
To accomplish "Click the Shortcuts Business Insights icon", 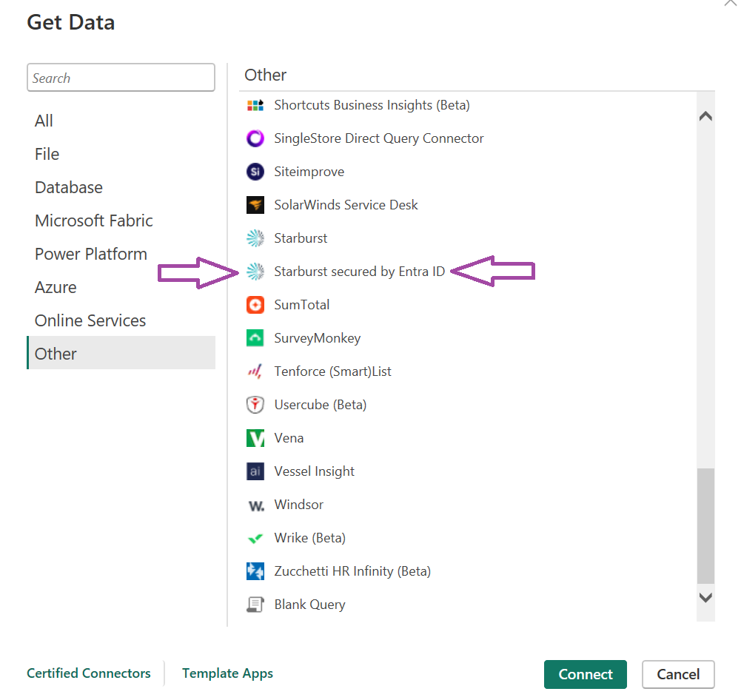I will click(255, 105).
